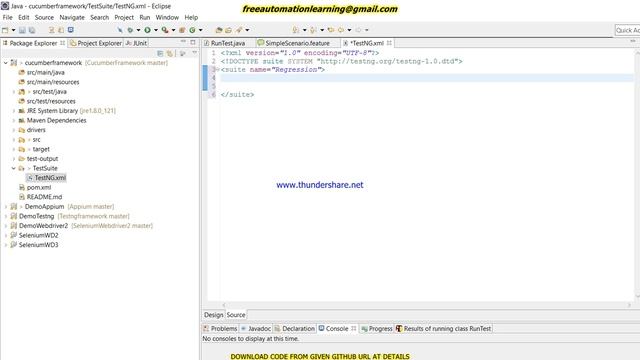This screenshot has width=640, height=360.
Task: Toggle code folding on suite line 3
Action: (218, 69)
